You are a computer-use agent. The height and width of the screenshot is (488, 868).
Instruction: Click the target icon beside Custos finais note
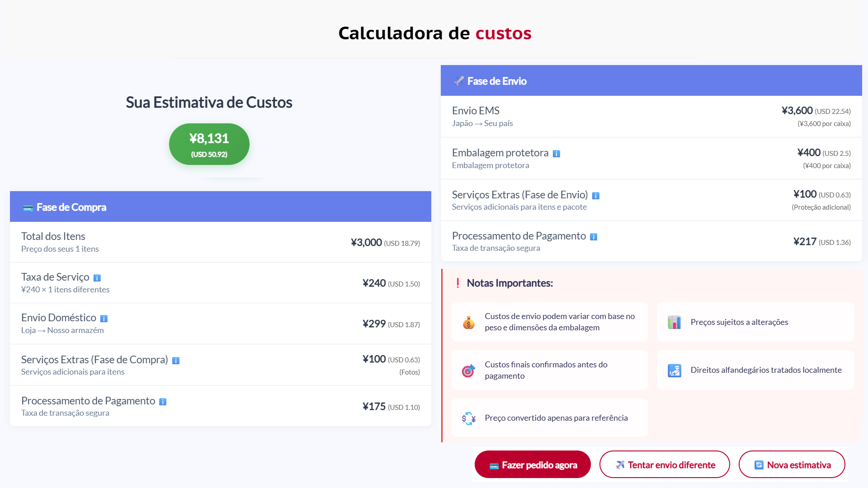pos(468,370)
